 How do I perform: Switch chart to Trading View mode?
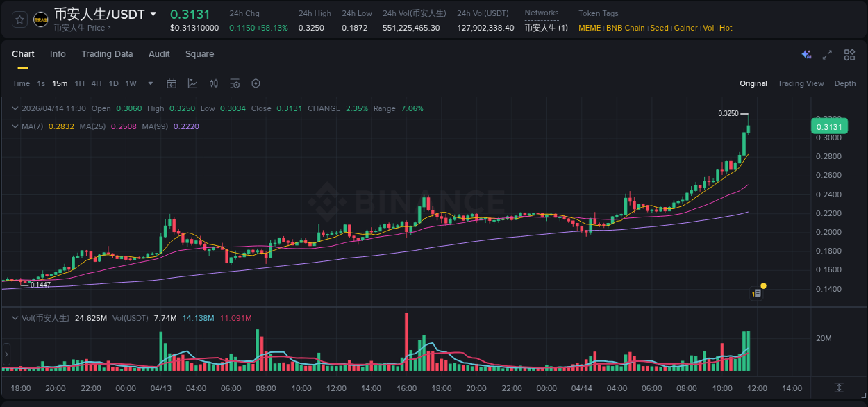coord(801,83)
